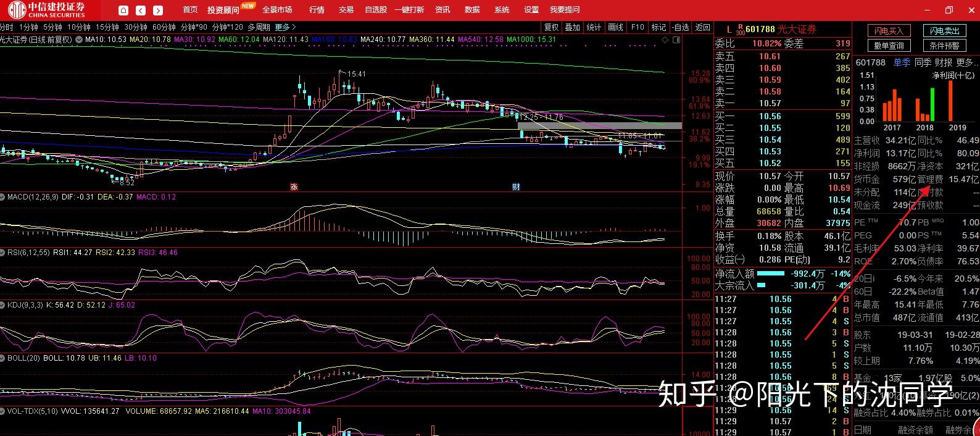Switch to the 10分钟 period tab
The width and height of the screenshot is (980, 436).
(79, 27)
